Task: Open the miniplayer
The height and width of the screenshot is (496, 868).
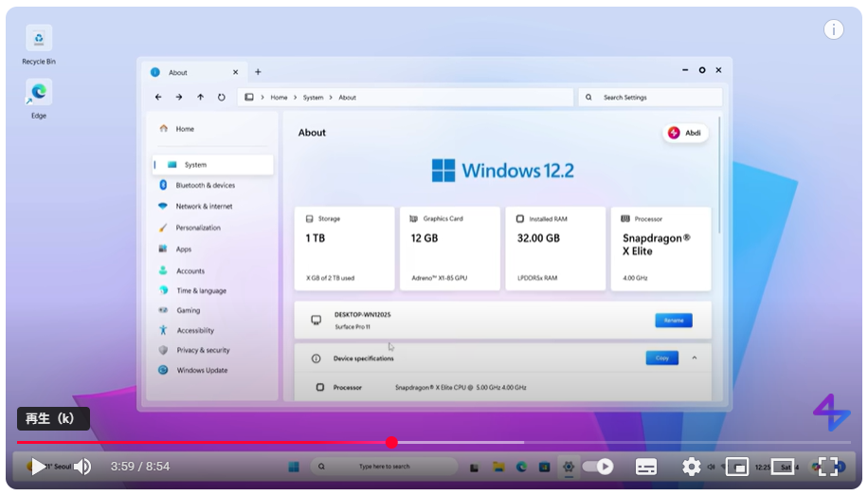Action: click(x=737, y=467)
